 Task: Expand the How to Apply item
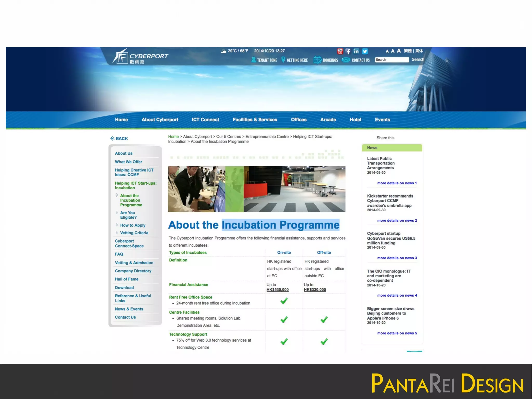pos(132,225)
